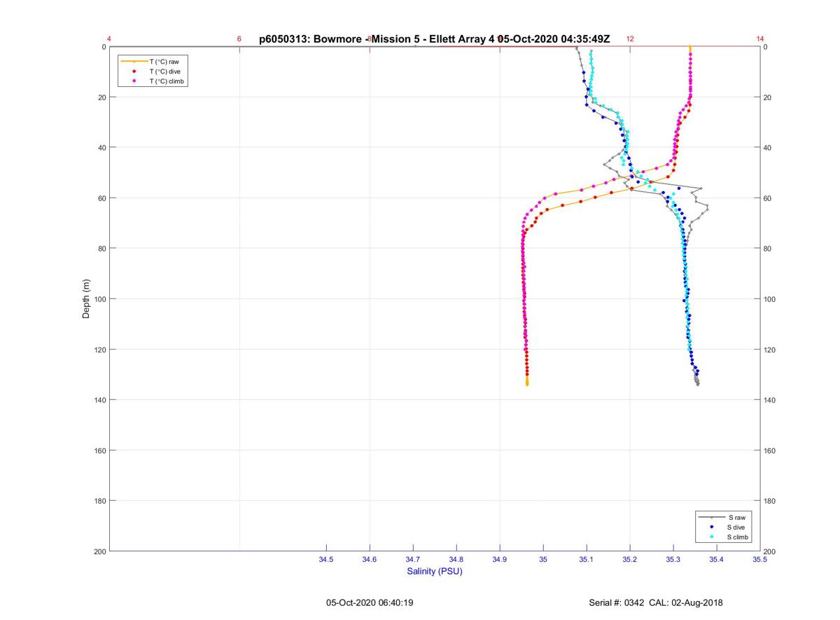Click the 35.3 salinity tick label
Image resolution: width=840 pixels, height=620 pixels.
[x=673, y=559]
